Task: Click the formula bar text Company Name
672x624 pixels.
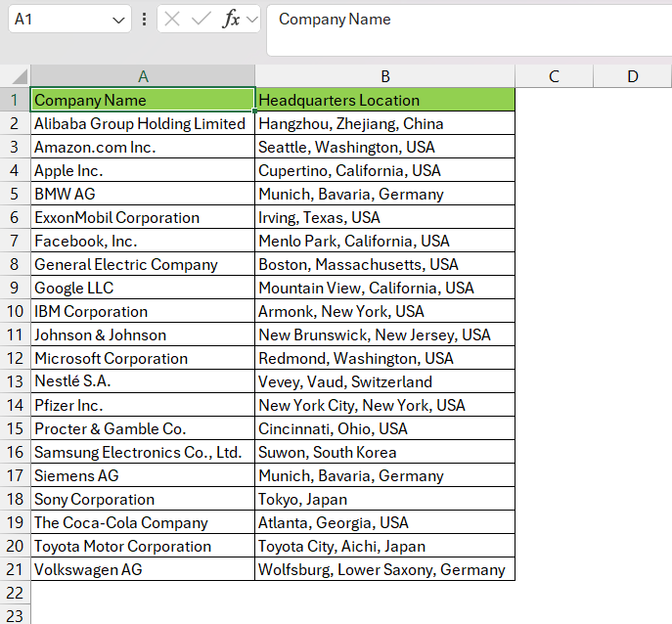Action: (x=335, y=20)
